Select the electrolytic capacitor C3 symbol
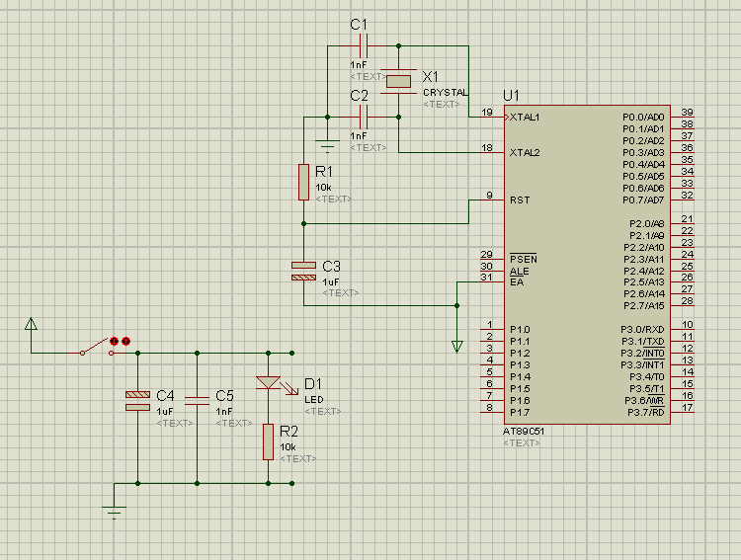 [303, 272]
